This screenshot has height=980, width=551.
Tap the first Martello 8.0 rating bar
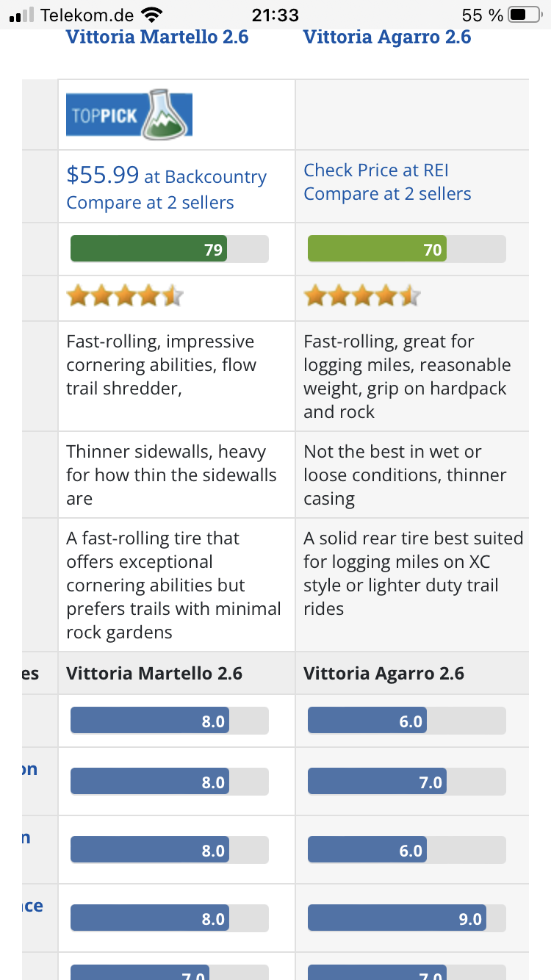click(170, 721)
